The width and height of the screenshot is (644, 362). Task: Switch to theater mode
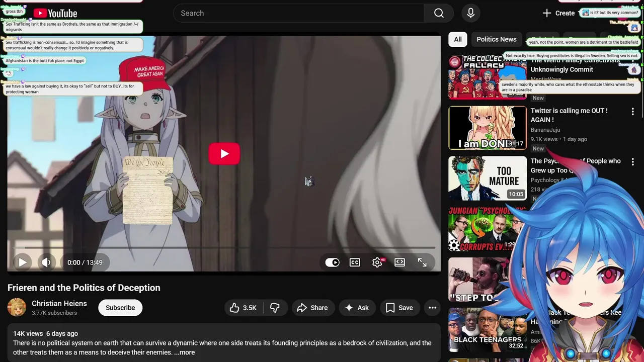(399, 262)
